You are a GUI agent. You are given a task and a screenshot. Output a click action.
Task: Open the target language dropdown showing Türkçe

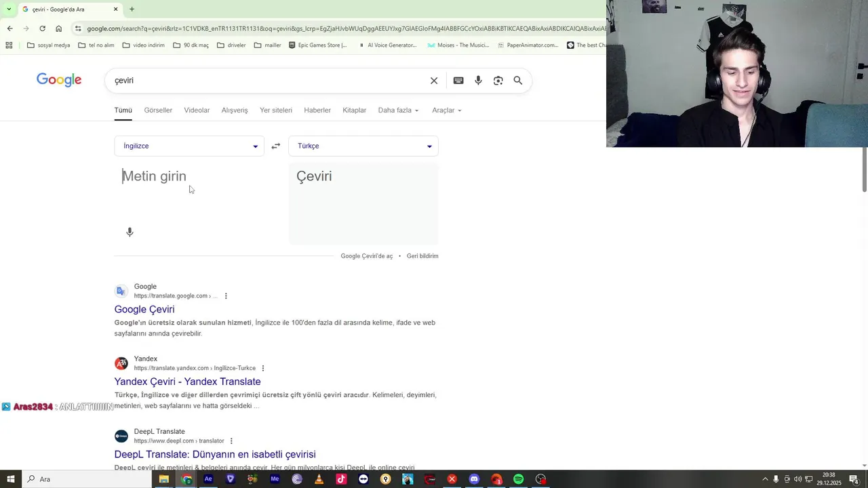click(363, 146)
